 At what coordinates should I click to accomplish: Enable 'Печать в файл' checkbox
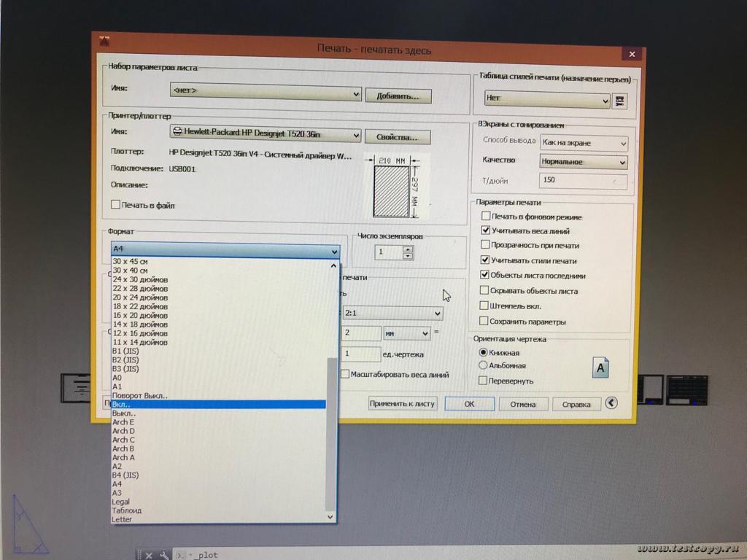pos(115,205)
